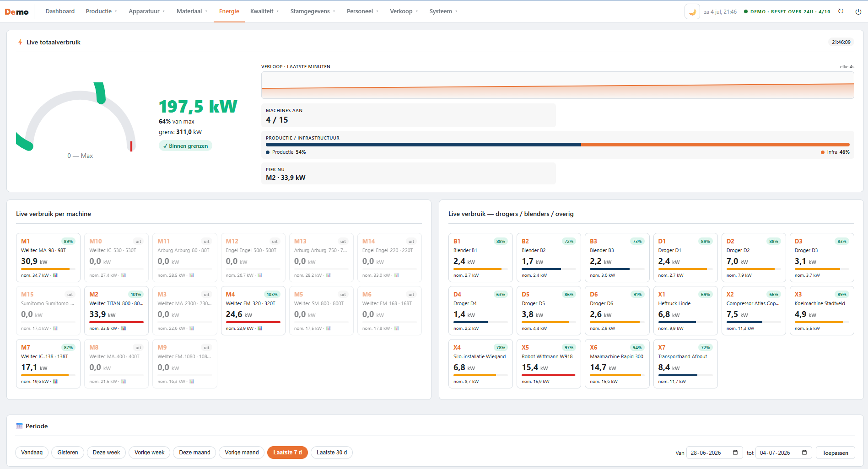Open the chart icon on M14 card
Screen dimensions: 868x469
click(x=397, y=275)
